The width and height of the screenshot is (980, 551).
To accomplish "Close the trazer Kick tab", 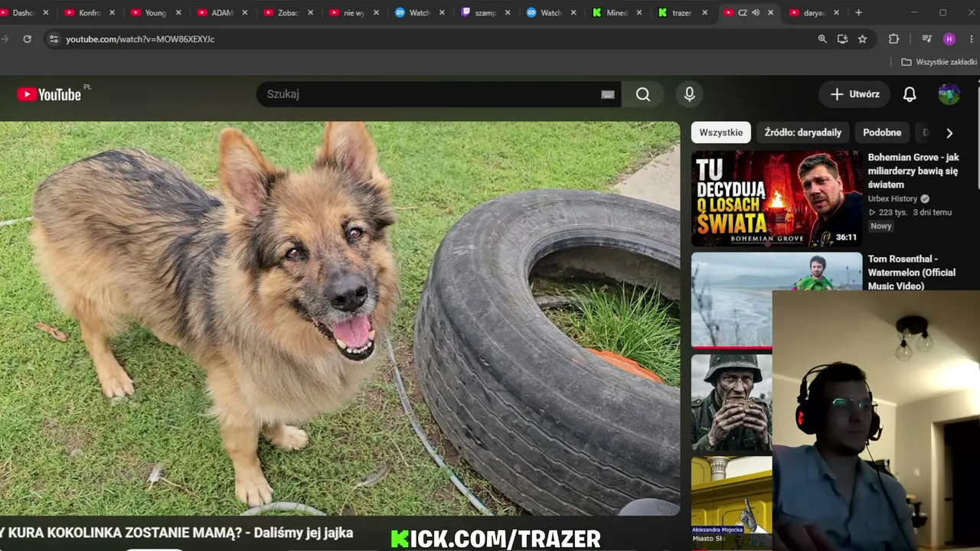I will click(x=705, y=12).
